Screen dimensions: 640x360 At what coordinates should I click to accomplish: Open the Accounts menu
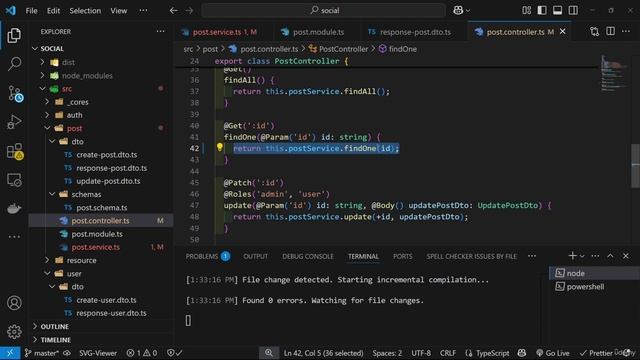tap(14, 303)
